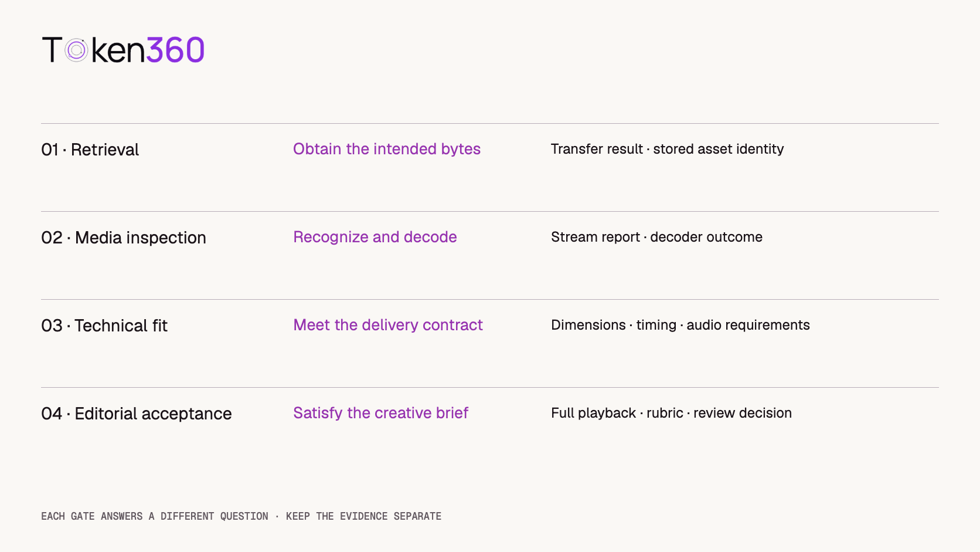This screenshot has height=552, width=980.
Task: Click the purple 360 in the logo
Action: click(175, 50)
